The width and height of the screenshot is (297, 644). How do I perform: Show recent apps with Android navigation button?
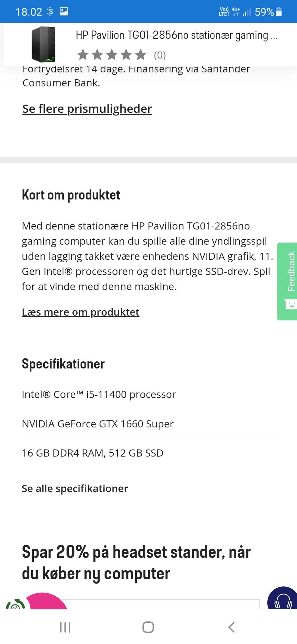point(65,628)
